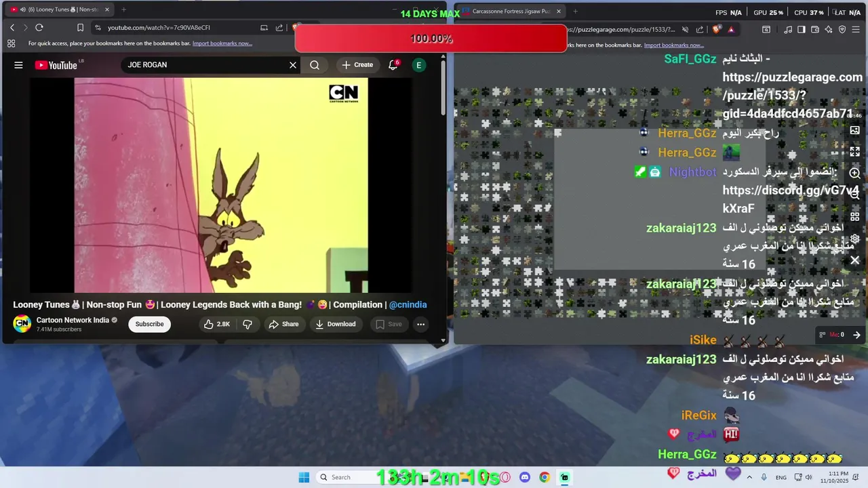Toggle the muted site sound icon

(685, 30)
